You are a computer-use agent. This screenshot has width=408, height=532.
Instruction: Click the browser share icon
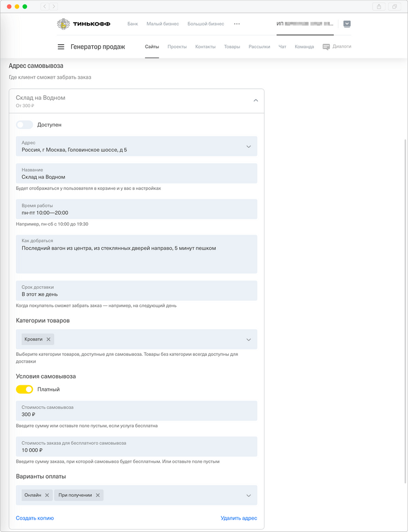379,6
